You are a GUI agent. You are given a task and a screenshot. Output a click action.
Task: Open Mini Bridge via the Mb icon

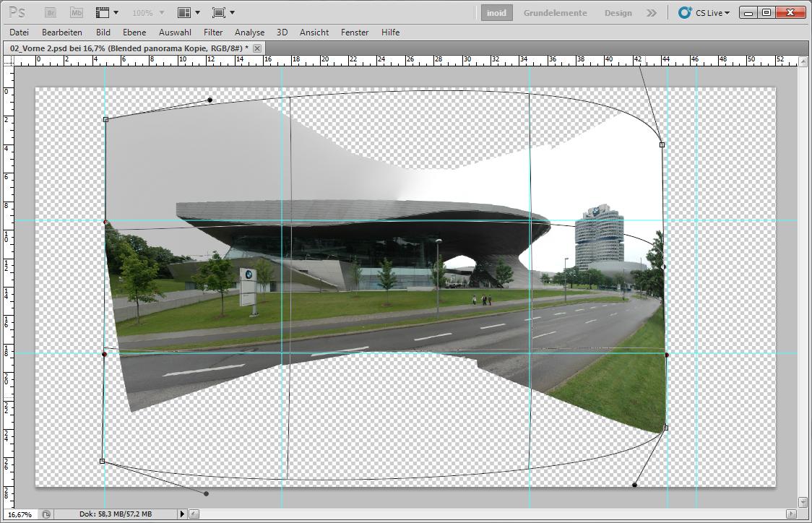(77, 12)
